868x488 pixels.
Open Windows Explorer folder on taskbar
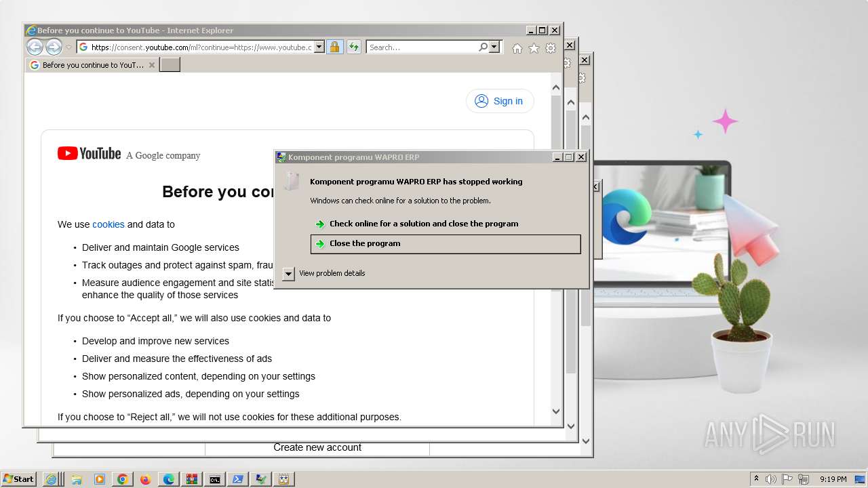(x=77, y=479)
